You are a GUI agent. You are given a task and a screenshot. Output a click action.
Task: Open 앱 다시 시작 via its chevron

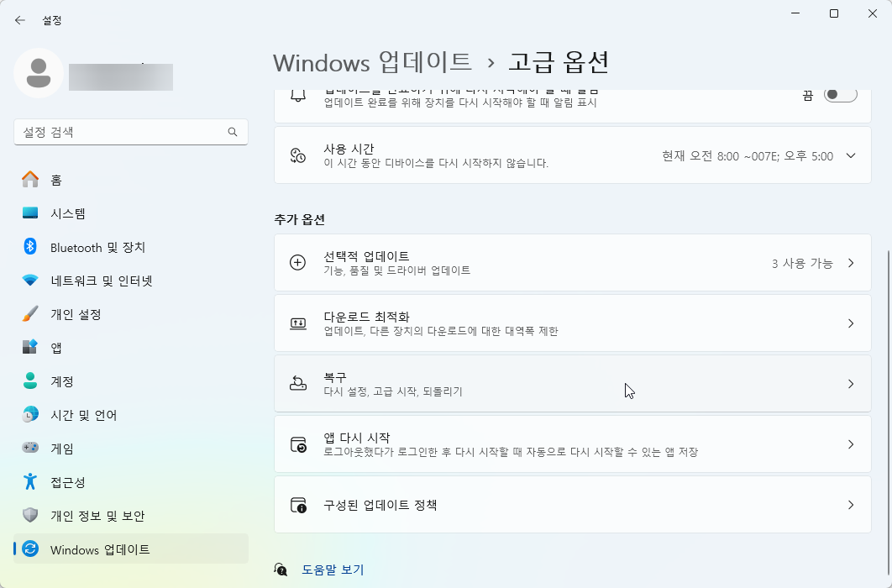point(851,444)
